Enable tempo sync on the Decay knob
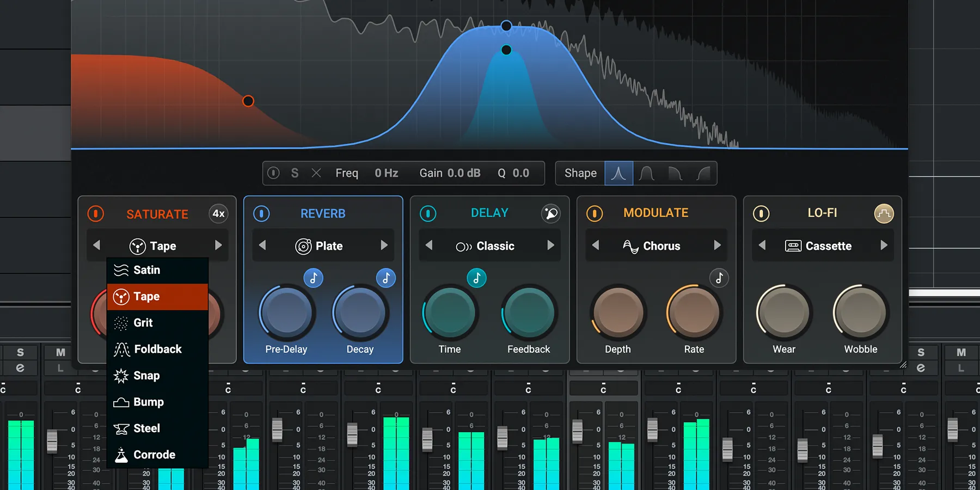Screen dimensions: 980x490 click(386, 278)
